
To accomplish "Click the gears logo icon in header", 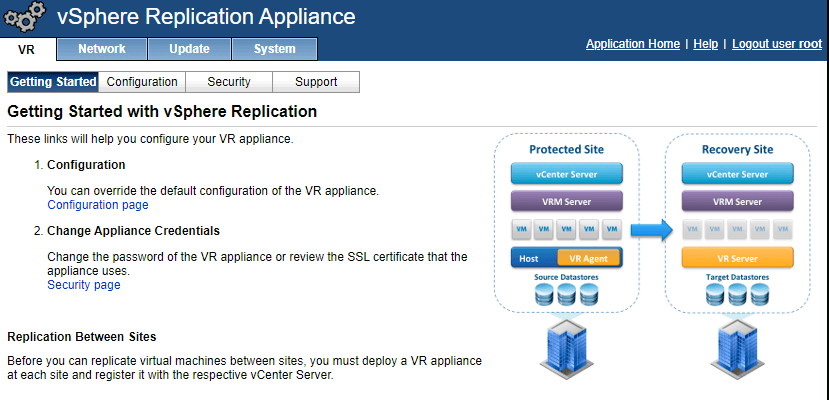I will tap(25, 17).
